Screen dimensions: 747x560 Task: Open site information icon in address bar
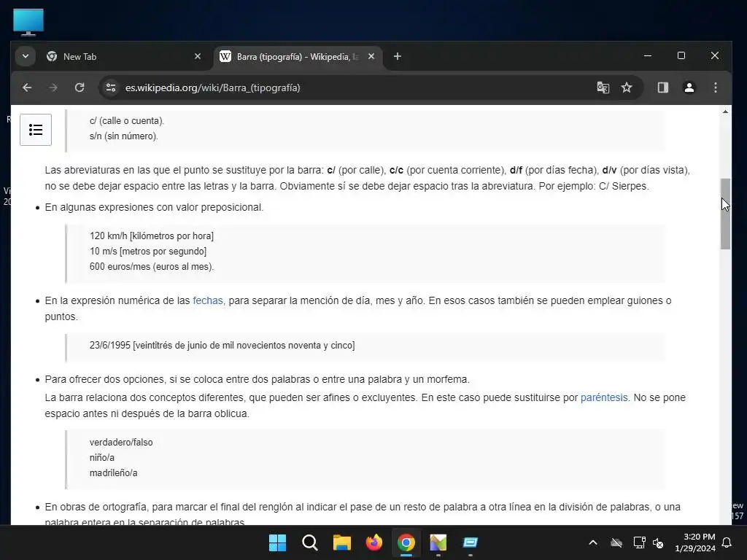click(111, 87)
